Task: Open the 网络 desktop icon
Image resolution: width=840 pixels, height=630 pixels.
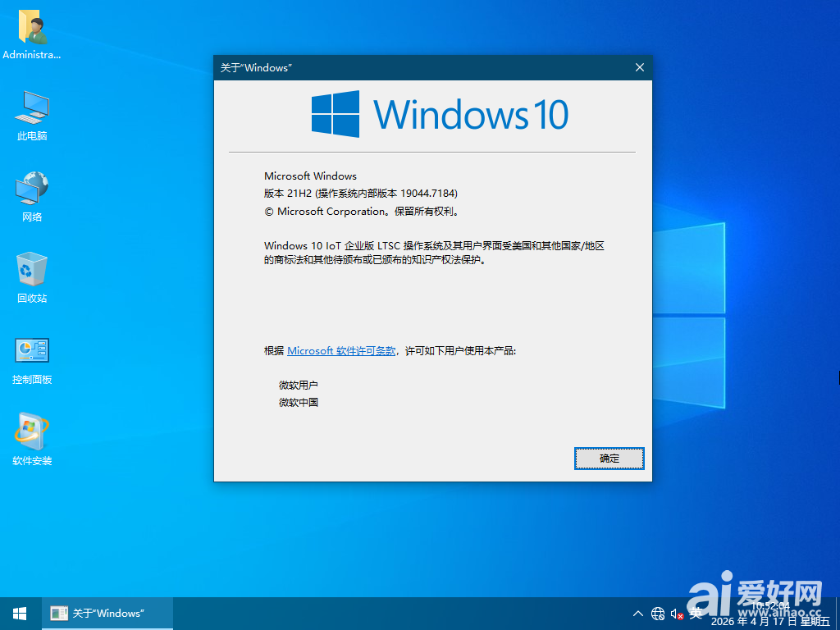Action: click(x=32, y=196)
